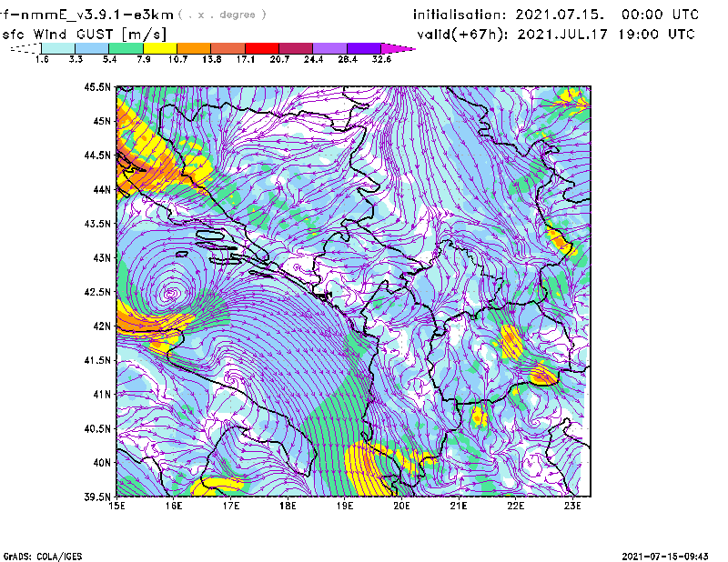Screen dimensions: 728x562
Task: Click the valid(+67h) label
Action: (x=463, y=35)
